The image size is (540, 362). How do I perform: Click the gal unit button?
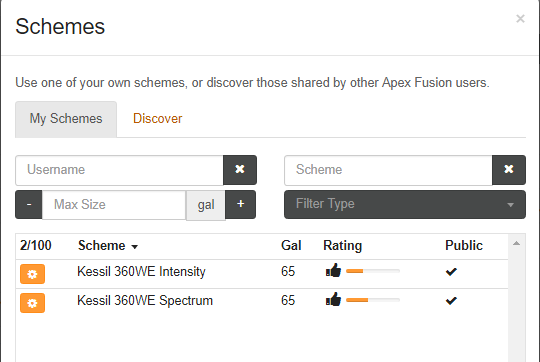(206, 205)
